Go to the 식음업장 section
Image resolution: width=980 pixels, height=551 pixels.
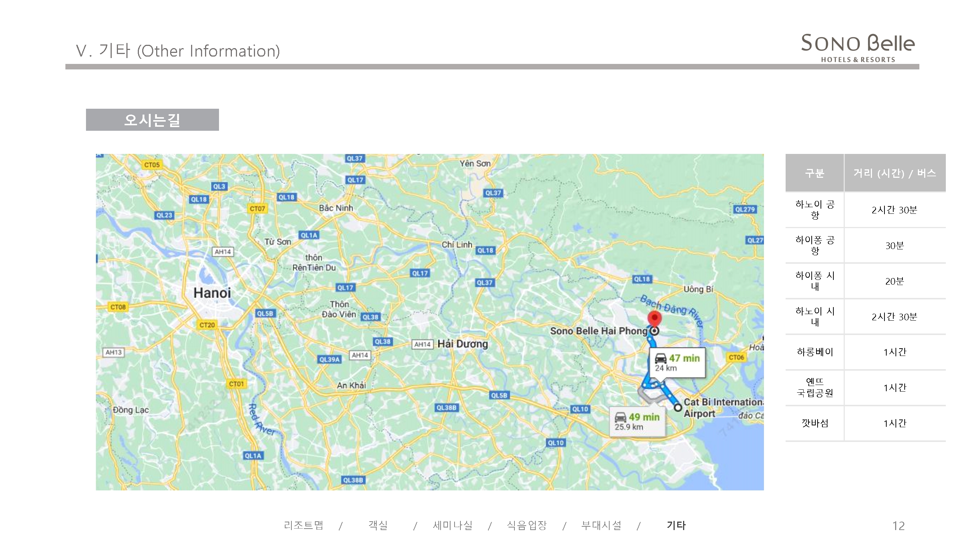pos(527,525)
